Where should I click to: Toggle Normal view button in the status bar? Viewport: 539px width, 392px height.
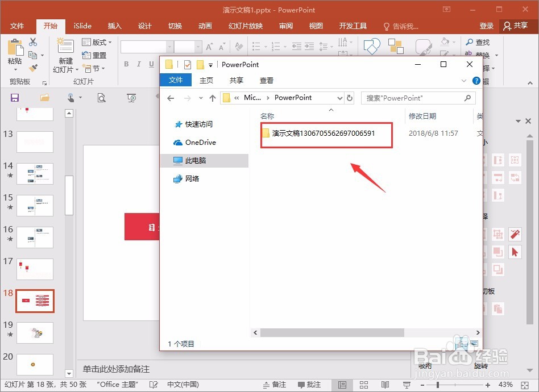342,385
